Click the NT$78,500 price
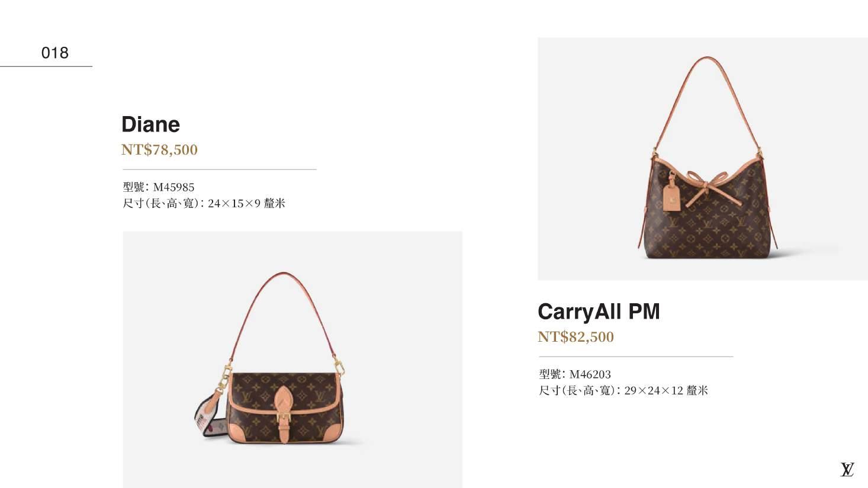This screenshot has height=488, width=868. (159, 150)
